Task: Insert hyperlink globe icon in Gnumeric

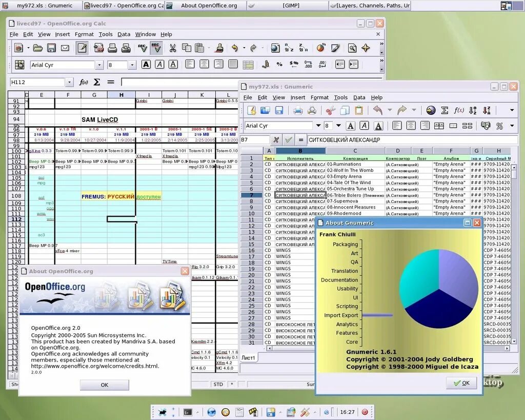Action: click(431, 110)
